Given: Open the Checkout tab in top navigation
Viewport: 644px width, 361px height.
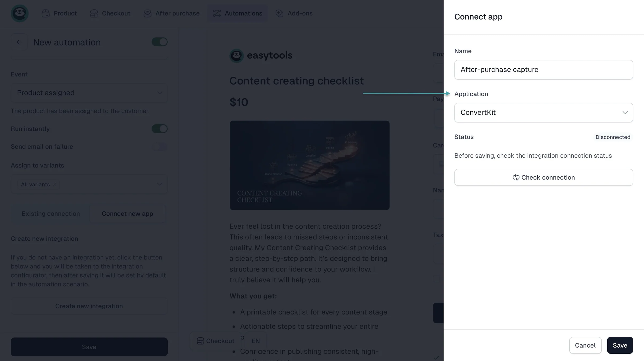Looking at the screenshot, I should click(110, 13).
